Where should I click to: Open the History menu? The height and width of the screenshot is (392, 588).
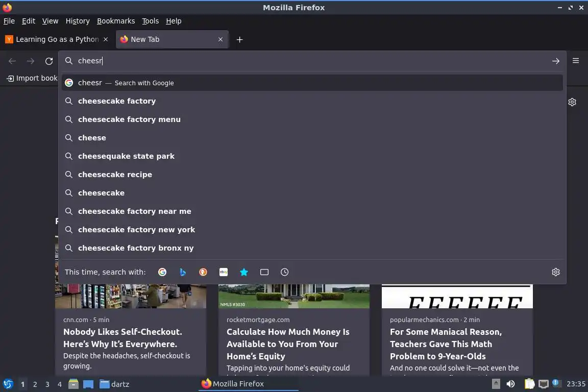click(78, 21)
